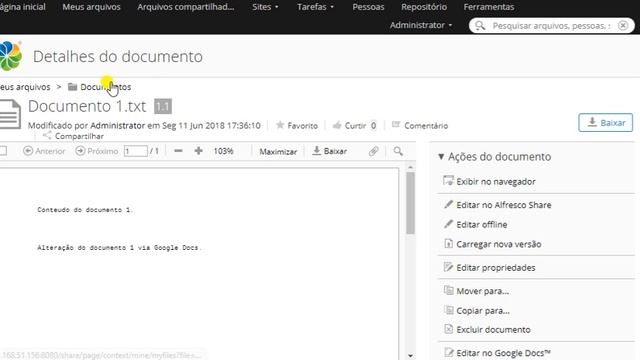Click the Meus arquivos breadcrumb link

pyautogui.click(x=25, y=87)
